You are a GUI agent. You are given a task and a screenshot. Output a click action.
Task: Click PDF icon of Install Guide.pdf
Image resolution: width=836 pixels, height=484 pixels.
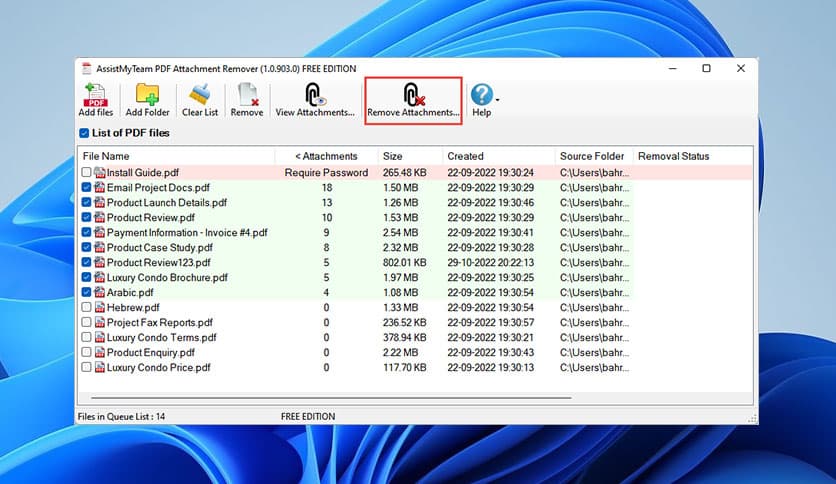(100, 172)
